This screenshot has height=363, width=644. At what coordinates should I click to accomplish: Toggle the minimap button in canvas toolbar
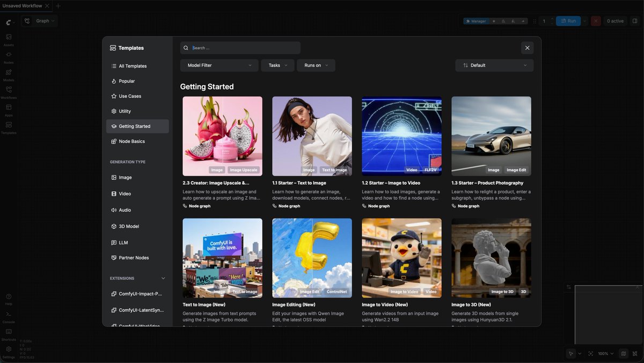click(x=624, y=353)
